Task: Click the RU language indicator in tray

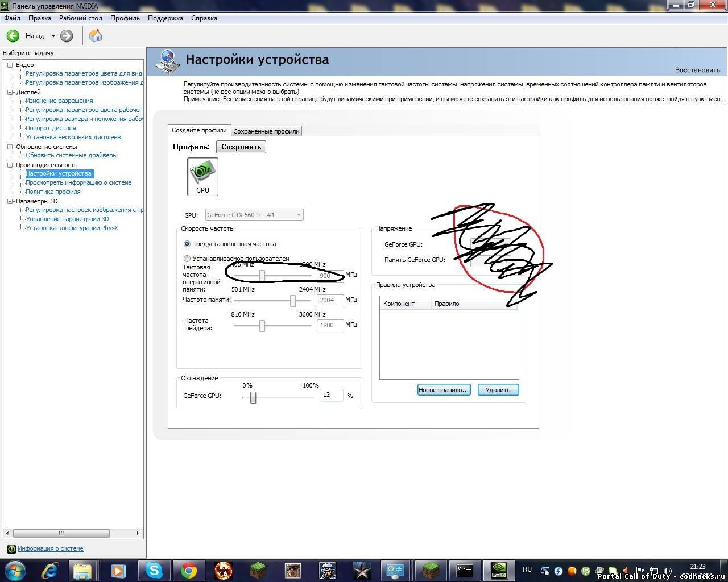Action: pyautogui.click(x=527, y=569)
